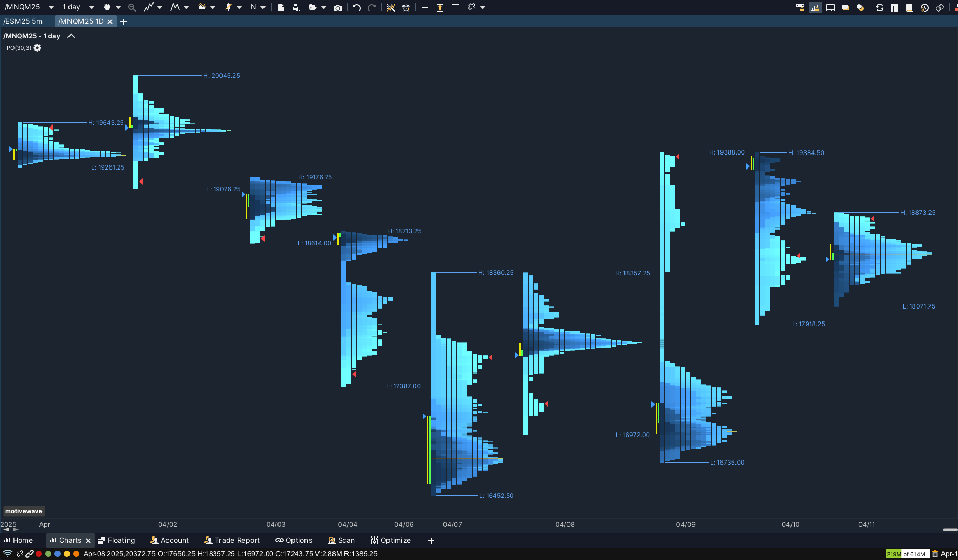958x560 pixels.
Task: Add a new console page tab
Action: click(431, 541)
